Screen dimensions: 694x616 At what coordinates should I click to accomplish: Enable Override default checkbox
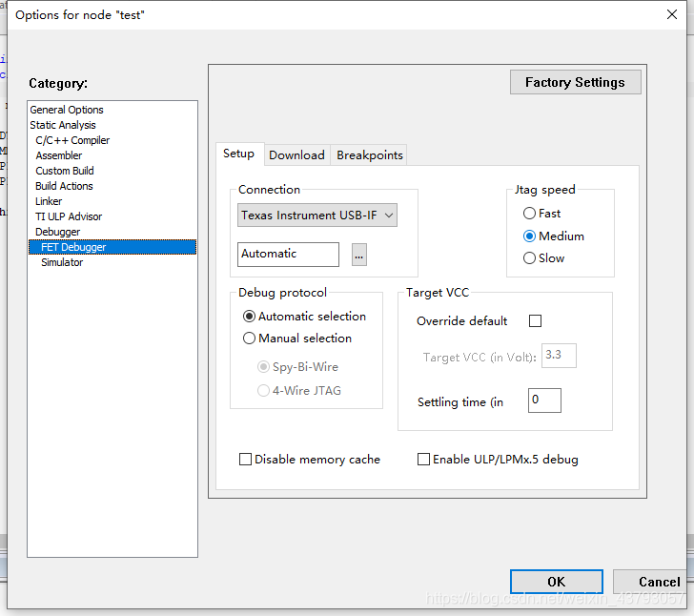535,321
